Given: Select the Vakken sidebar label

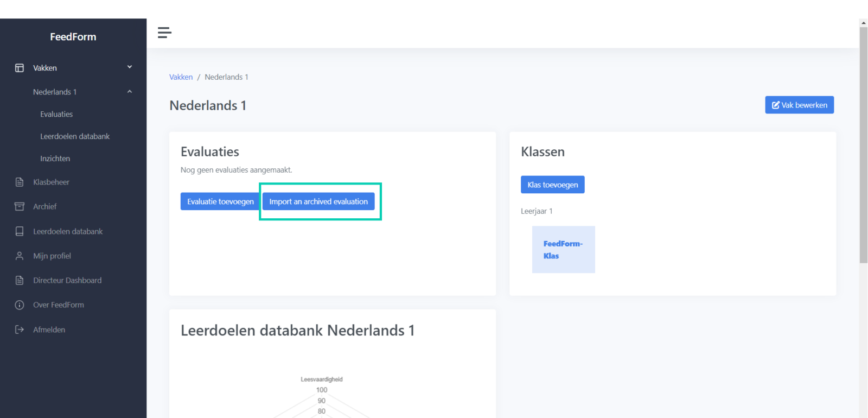Looking at the screenshot, I should (x=45, y=68).
